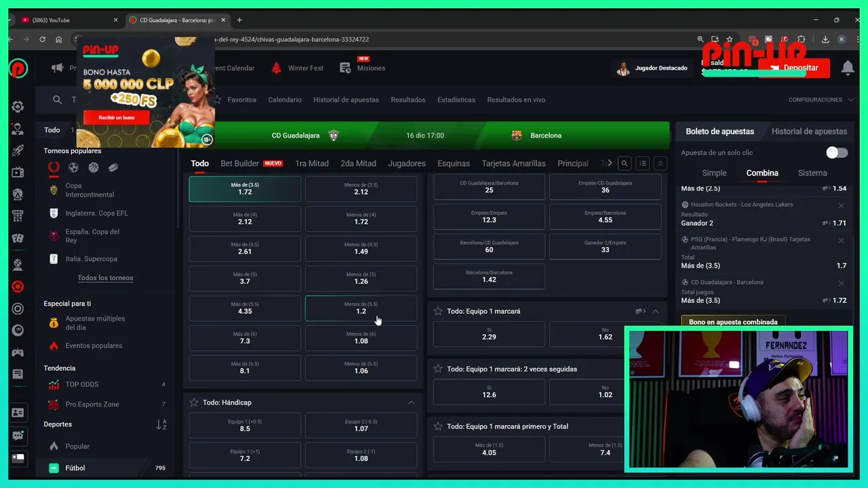Open the gamepad icon in the left sidebar
Viewport: 868px width, 488px height.
18,352
